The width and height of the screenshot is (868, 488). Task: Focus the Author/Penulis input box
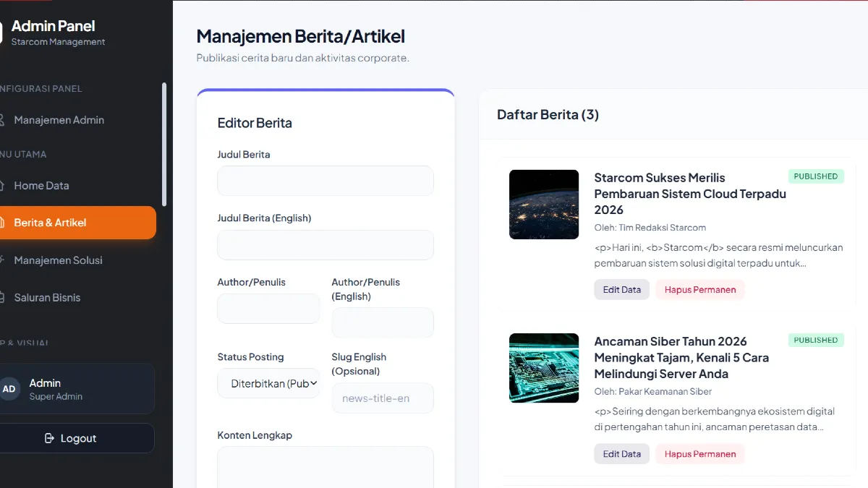[x=268, y=309]
